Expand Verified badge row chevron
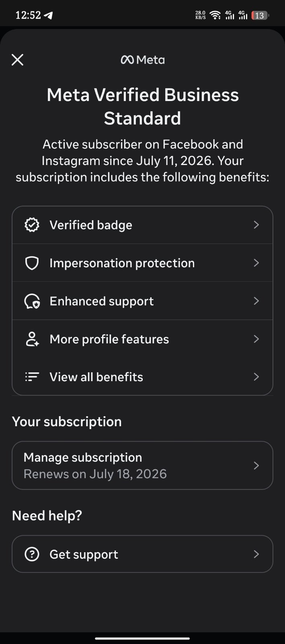Screen dimensions: 285x644 click(256, 225)
